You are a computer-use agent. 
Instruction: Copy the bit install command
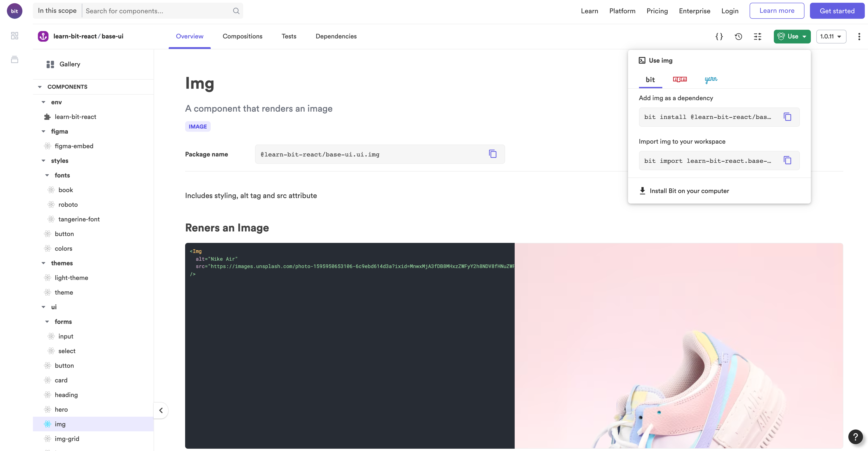[787, 117]
